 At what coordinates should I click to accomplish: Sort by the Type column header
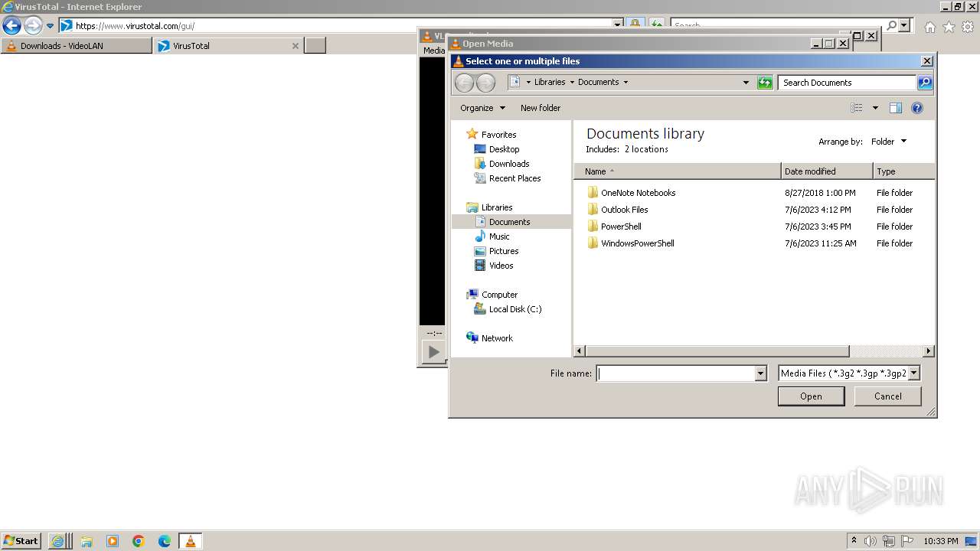(903, 171)
